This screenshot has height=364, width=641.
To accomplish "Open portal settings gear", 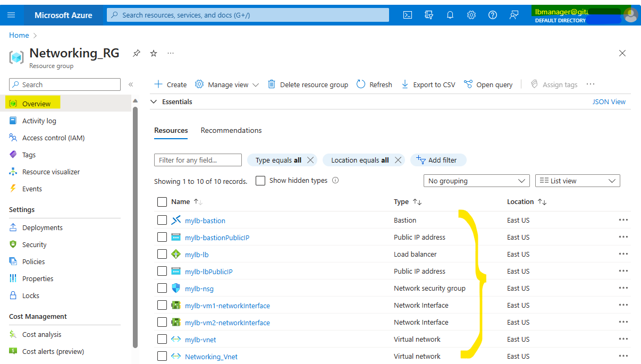I will click(471, 15).
